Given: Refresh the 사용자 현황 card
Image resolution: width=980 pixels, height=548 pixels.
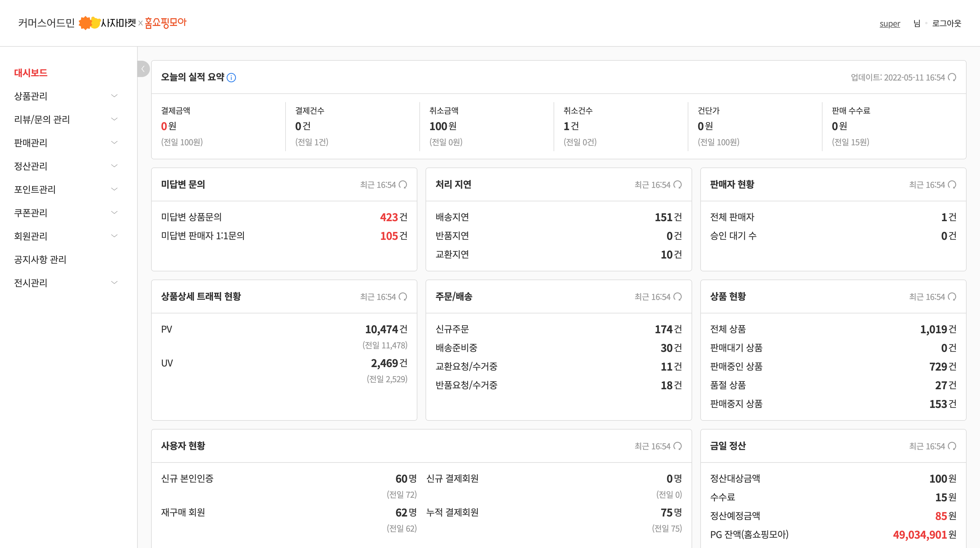Looking at the screenshot, I should [678, 446].
